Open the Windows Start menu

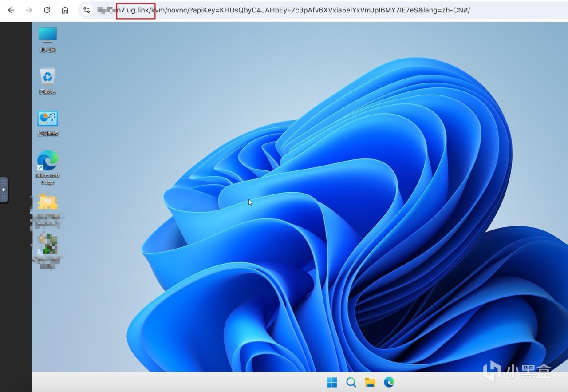tap(332, 382)
